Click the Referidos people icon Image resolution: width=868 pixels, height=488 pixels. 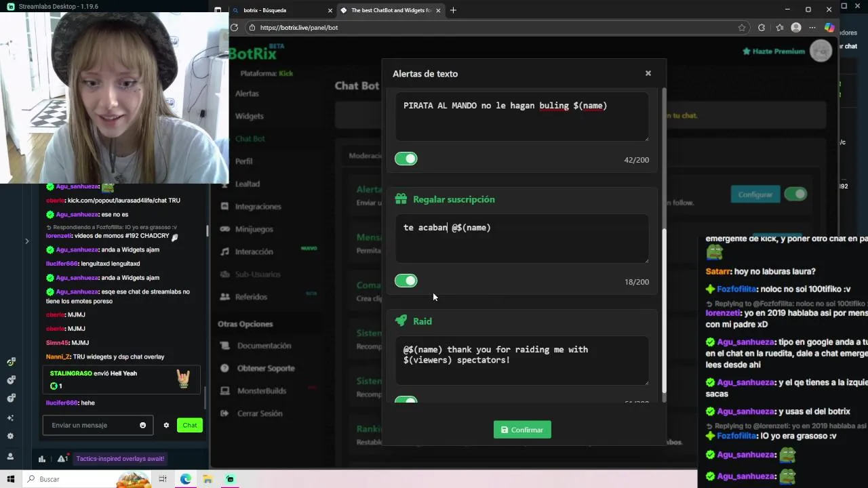click(x=224, y=297)
